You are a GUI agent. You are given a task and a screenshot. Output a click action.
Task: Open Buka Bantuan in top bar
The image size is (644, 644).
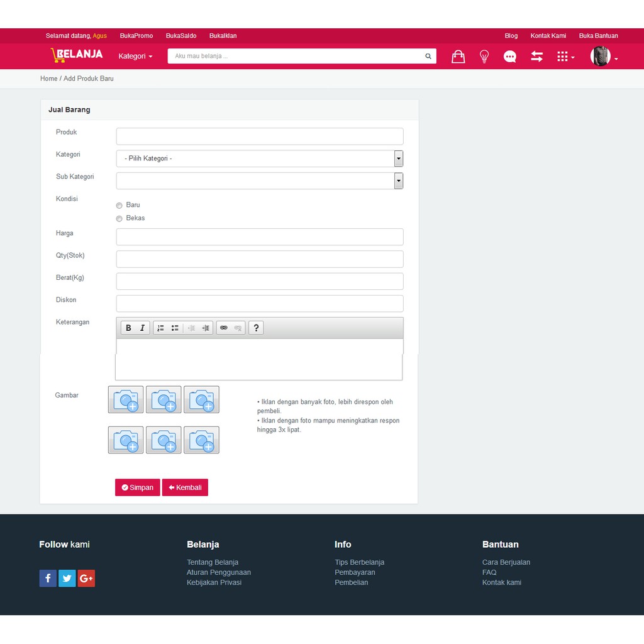point(599,36)
